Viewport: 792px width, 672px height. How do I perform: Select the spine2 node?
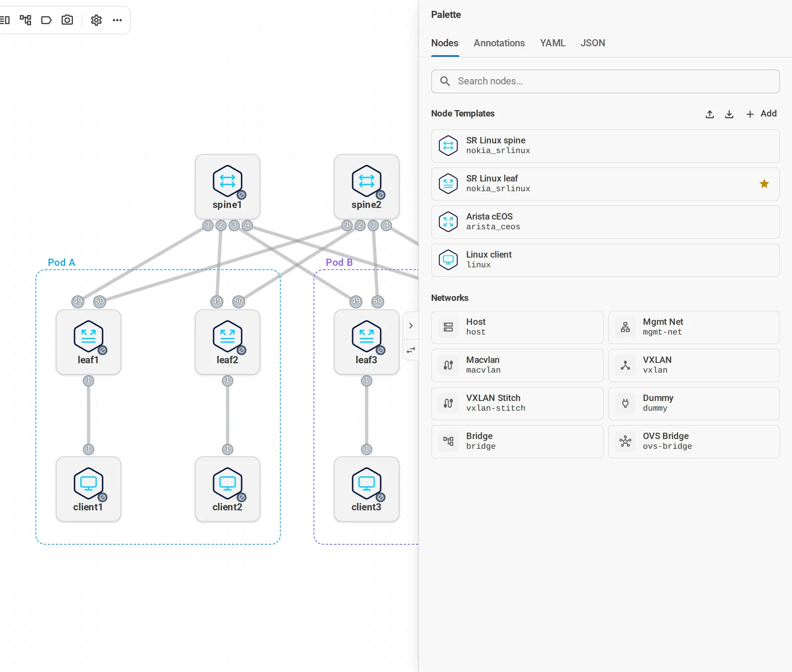[x=367, y=186]
